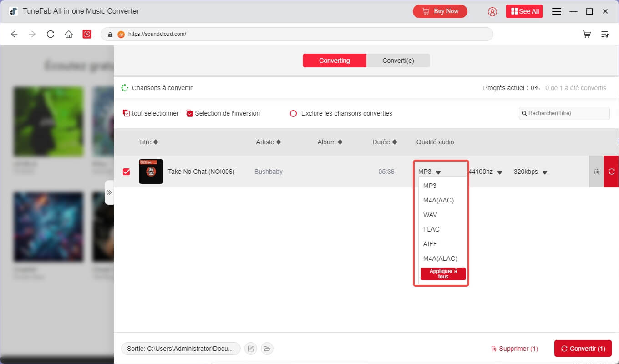Switch to the Converti(e) tab
Screen dimensions: 619x364
point(398,61)
